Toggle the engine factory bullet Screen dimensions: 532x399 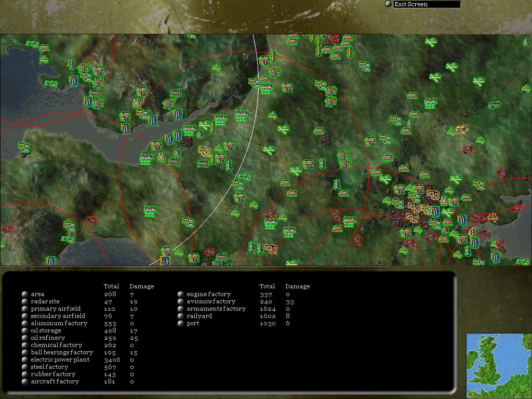(181, 294)
